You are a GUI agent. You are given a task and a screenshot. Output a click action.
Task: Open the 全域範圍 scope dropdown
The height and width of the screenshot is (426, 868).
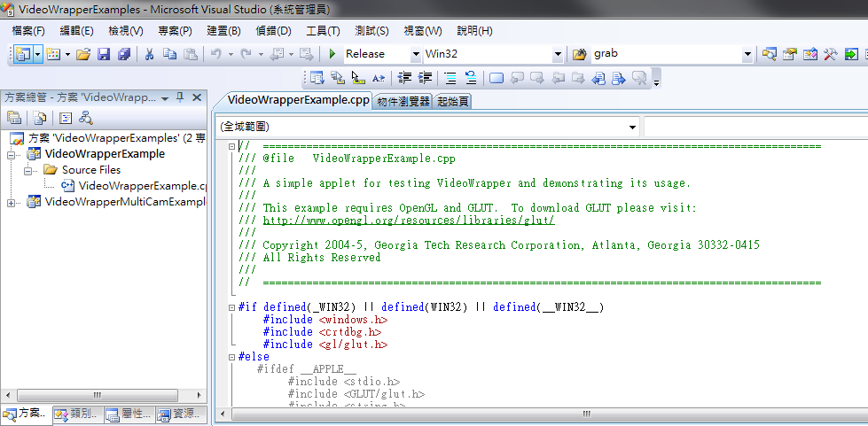click(633, 128)
